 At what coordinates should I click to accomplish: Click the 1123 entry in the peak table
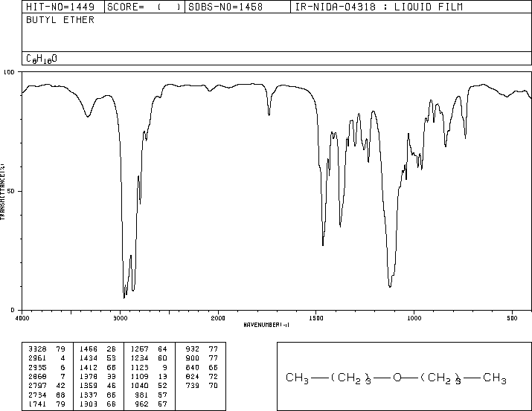point(139,367)
